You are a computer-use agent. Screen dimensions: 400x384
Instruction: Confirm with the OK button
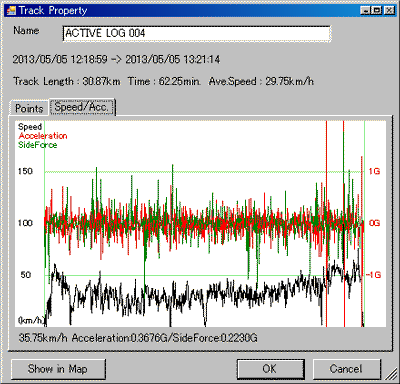coord(270,369)
